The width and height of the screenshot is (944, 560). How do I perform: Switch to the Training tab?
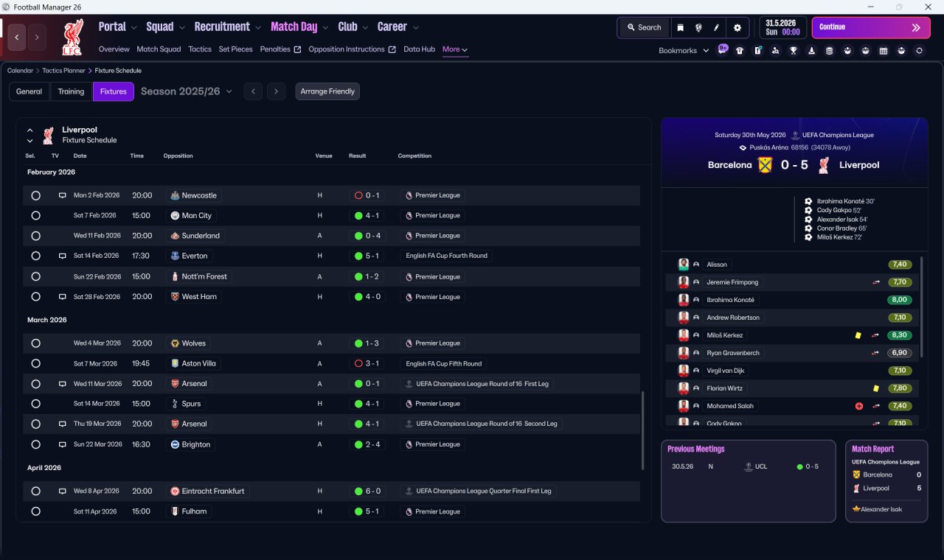(71, 91)
